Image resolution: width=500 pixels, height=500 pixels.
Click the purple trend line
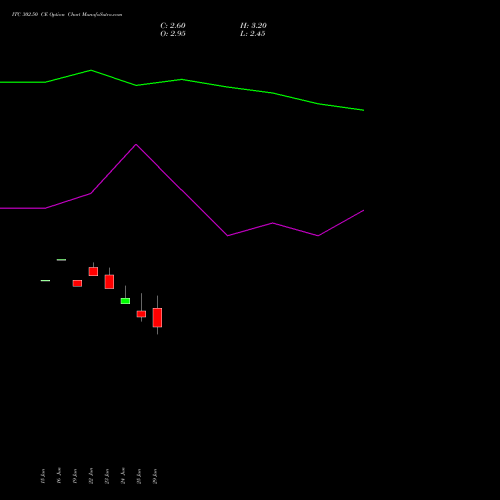pos(182,190)
